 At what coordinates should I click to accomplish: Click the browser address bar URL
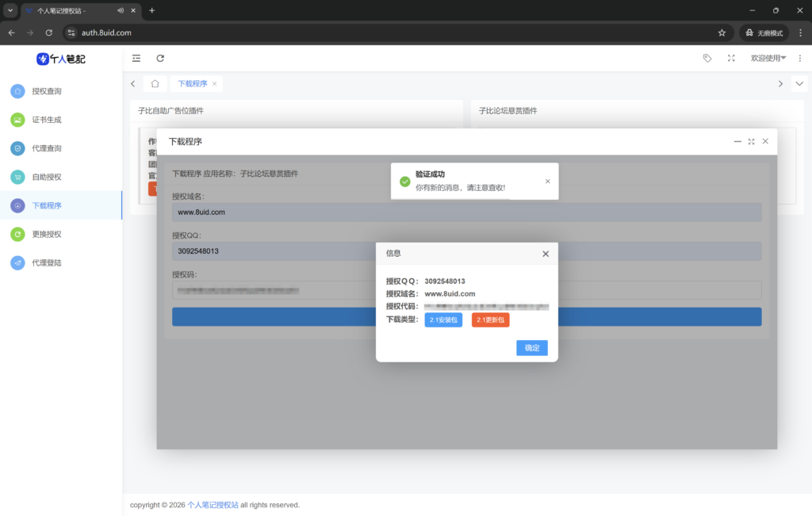[106, 32]
